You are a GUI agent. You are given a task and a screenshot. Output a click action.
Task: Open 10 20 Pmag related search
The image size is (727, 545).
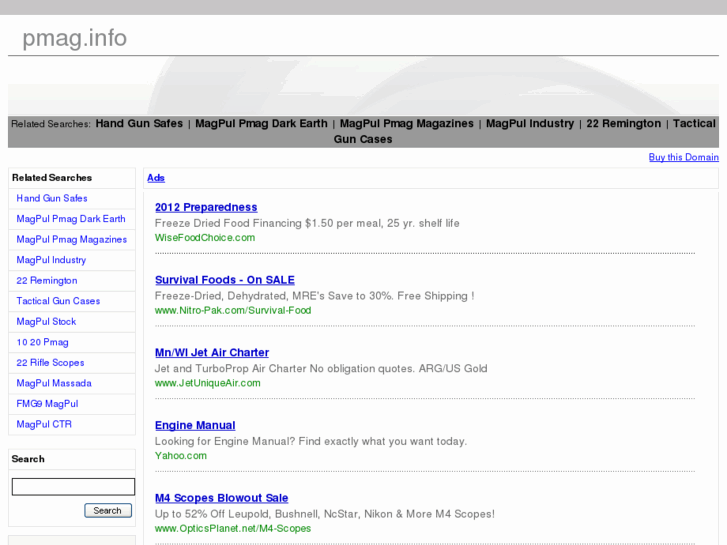coord(42,342)
